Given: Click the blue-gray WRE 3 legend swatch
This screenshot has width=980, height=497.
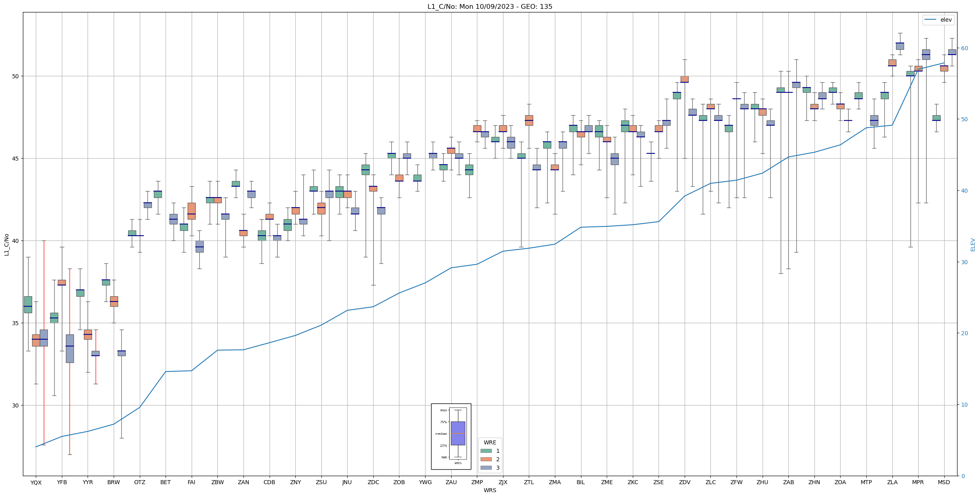Looking at the screenshot, I should click(x=486, y=468).
